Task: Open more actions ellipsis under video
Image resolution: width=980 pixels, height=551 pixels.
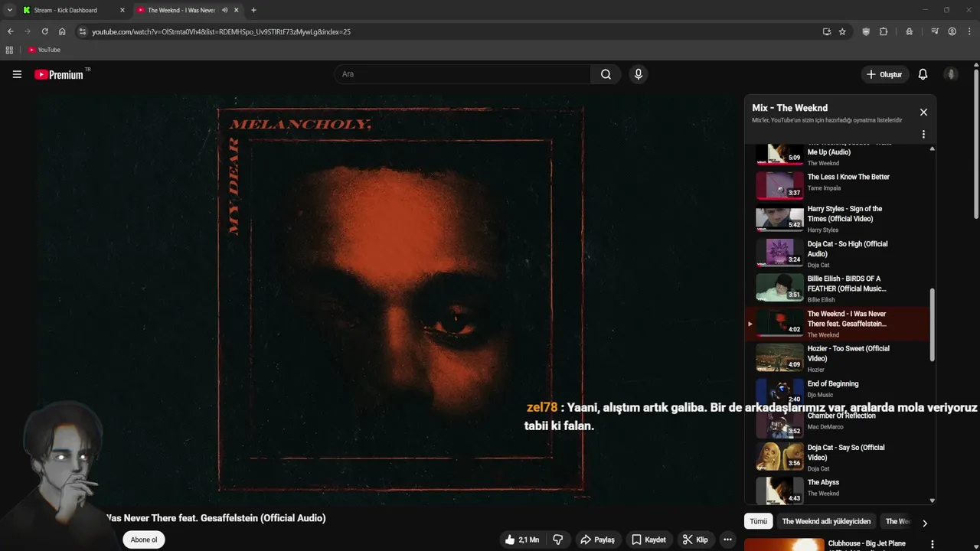Action: (x=727, y=540)
